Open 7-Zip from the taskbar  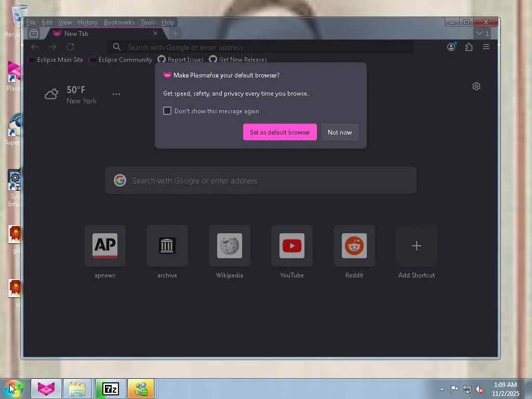110,389
